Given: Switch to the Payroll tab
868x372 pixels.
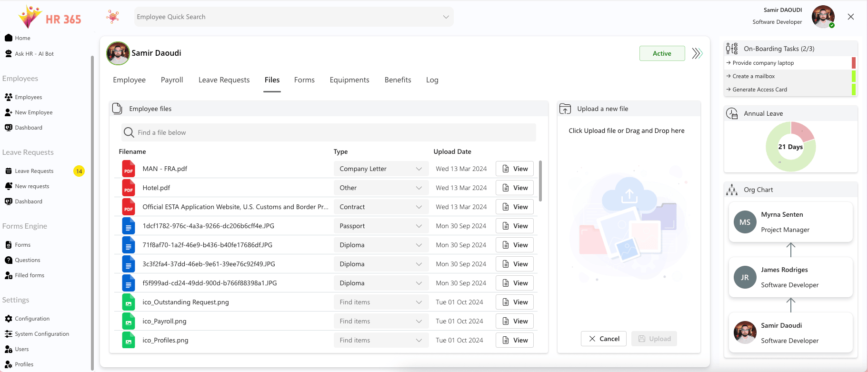Looking at the screenshot, I should (x=172, y=80).
